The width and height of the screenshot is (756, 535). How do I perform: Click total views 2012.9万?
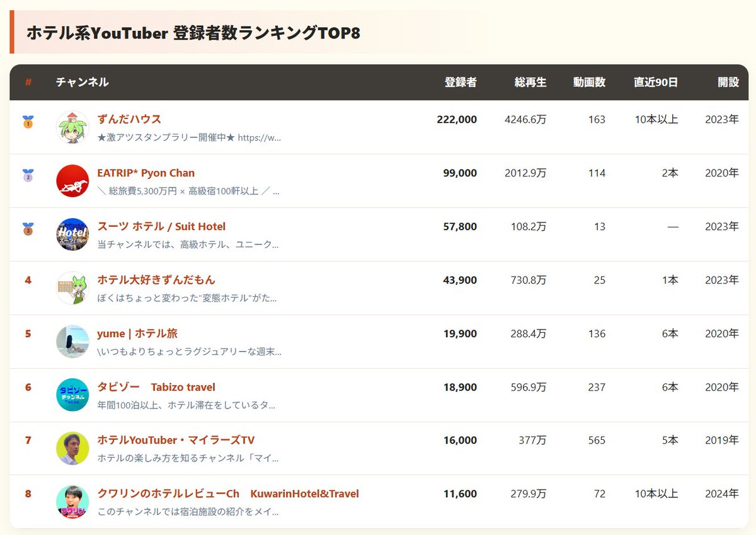coord(525,173)
